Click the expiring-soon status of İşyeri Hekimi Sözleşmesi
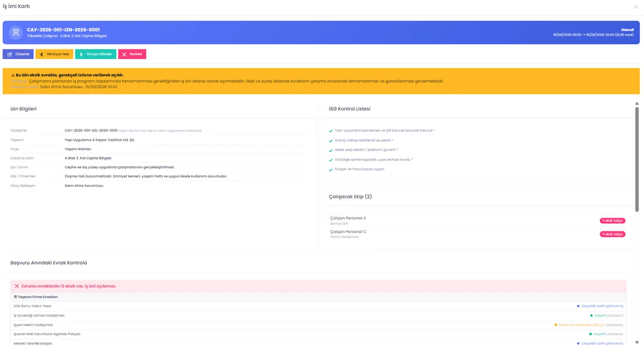Viewport: 644px width, 348px height. point(589,325)
